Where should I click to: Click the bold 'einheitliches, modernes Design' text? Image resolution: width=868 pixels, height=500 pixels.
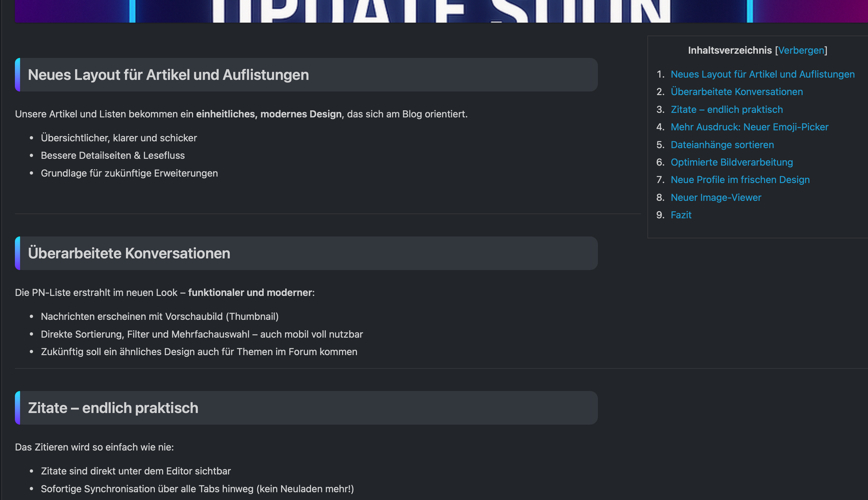(x=269, y=114)
